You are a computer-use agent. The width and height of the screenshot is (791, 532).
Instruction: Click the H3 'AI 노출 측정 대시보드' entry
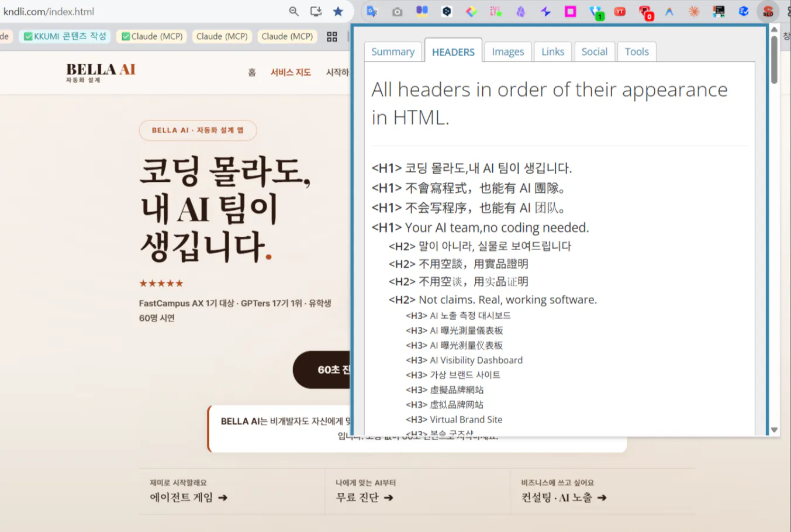[x=458, y=316]
